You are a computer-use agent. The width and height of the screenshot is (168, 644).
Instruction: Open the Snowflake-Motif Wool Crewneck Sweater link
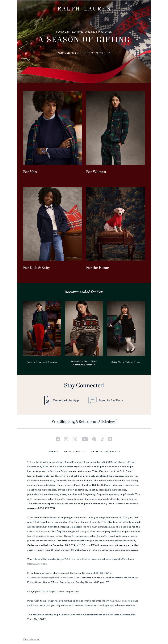click(84, 363)
